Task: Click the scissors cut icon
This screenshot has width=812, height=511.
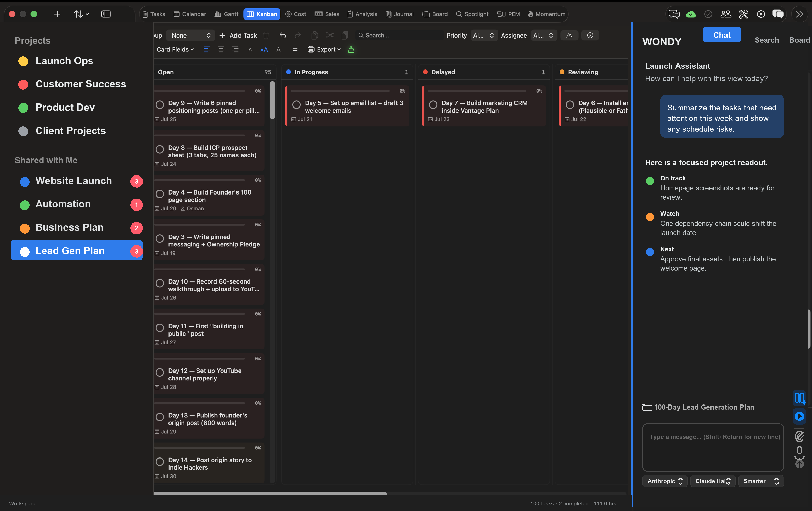Action: (x=330, y=36)
